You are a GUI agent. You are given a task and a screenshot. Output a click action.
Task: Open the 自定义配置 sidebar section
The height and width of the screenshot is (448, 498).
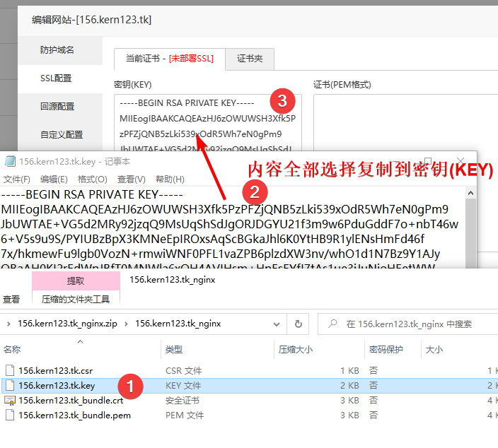pyautogui.click(x=62, y=135)
